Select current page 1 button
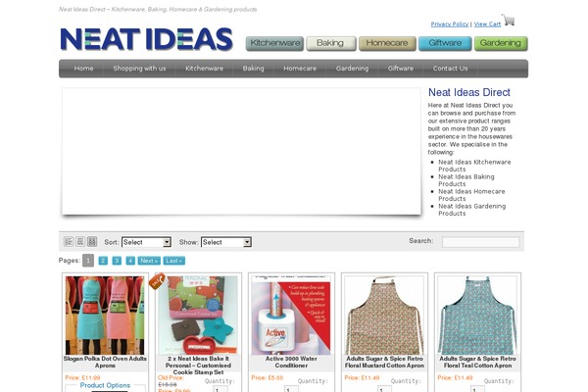Viewport: 588px width, 392px height. click(88, 261)
